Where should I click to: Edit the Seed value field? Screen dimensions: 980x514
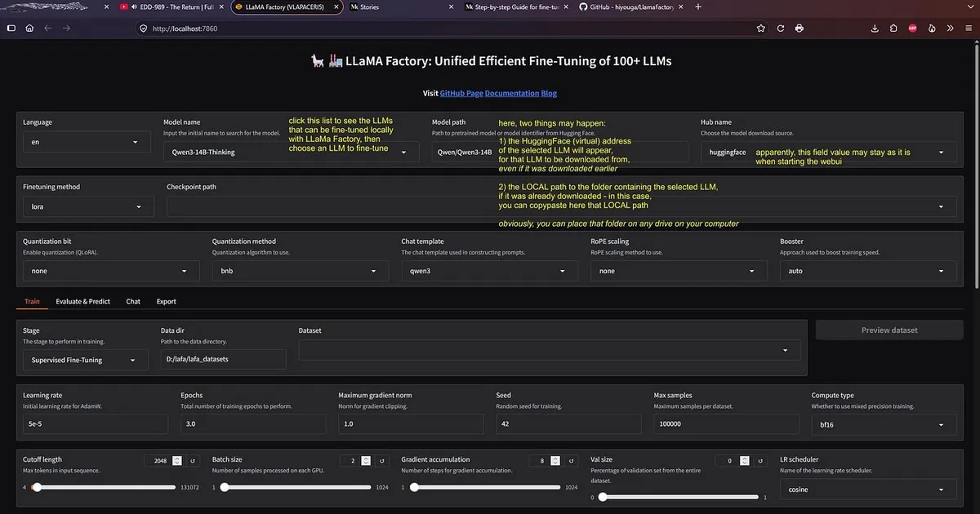(x=568, y=424)
